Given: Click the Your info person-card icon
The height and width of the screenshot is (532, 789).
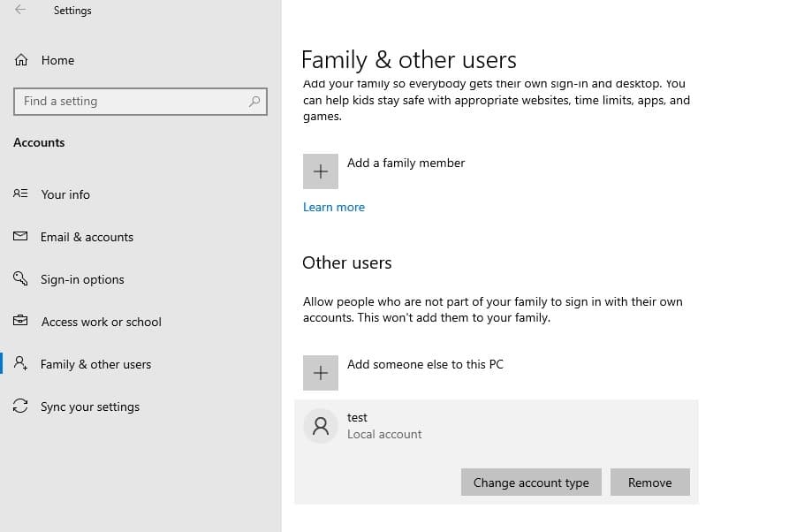Looking at the screenshot, I should (x=21, y=194).
